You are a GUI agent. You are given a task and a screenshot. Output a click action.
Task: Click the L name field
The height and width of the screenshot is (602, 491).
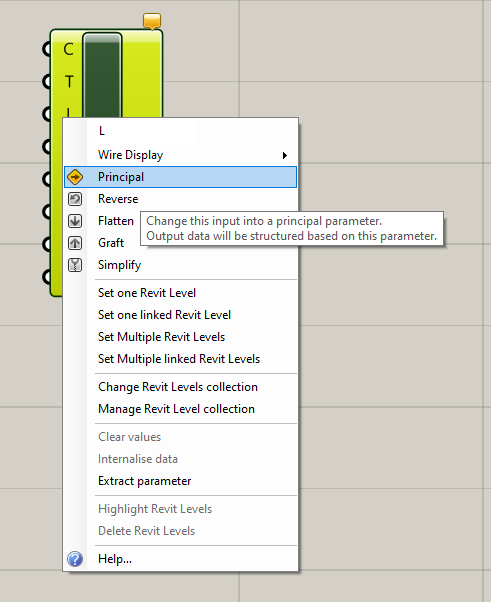pyautogui.click(x=146, y=131)
